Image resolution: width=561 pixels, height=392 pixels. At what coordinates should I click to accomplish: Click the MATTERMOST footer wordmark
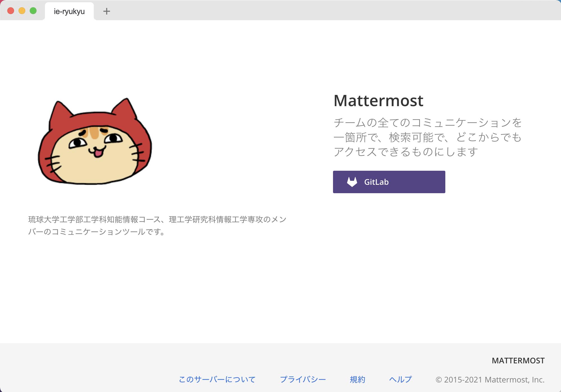point(518,361)
